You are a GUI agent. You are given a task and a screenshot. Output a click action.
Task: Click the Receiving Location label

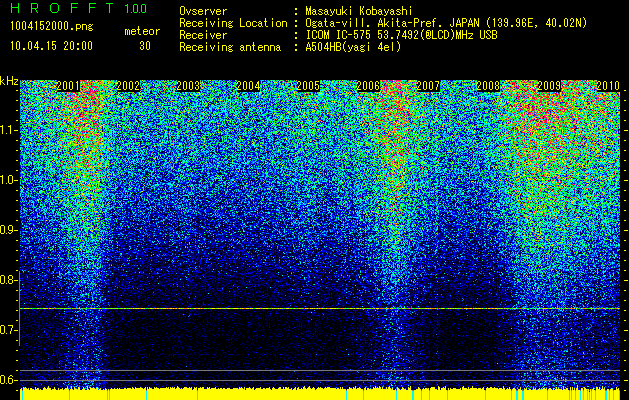click(x=233, y=23)
